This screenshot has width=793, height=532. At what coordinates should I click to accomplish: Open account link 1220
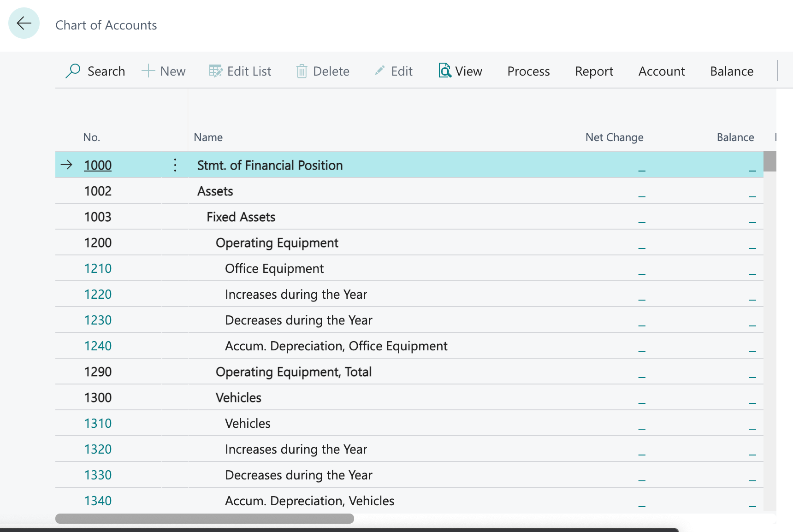click(98, 294)
